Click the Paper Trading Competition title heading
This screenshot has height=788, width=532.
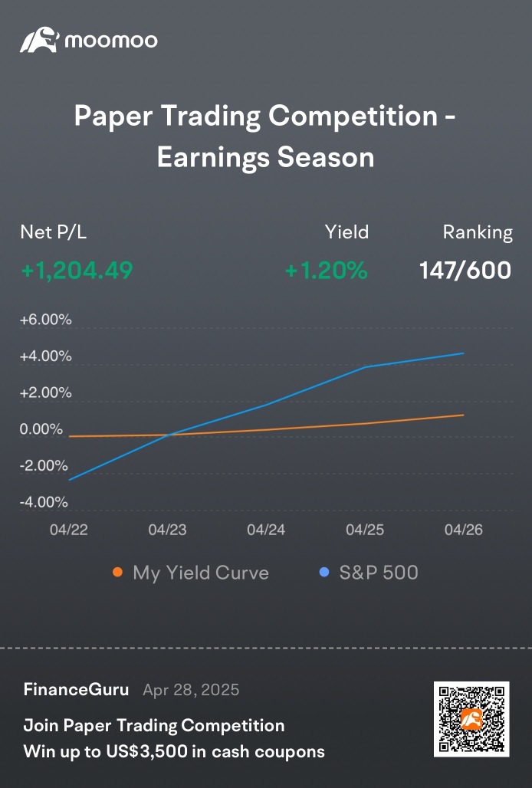[265, 136]
